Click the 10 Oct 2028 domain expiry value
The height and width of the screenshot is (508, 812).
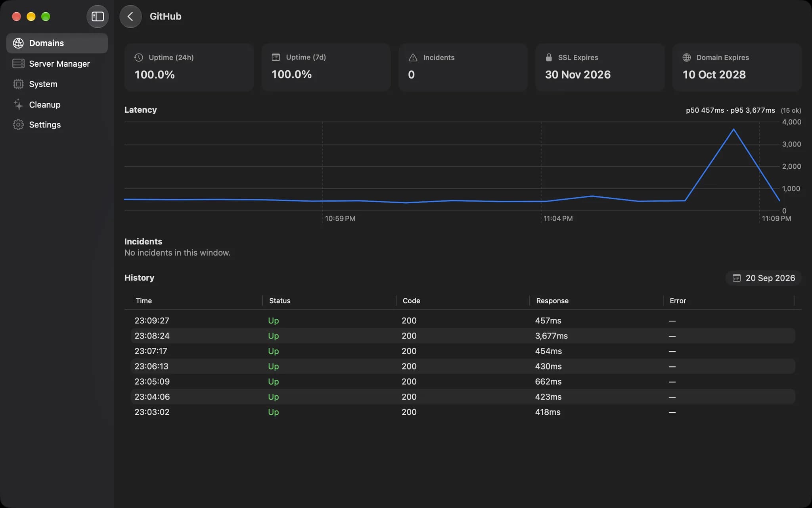pos(714,75)
